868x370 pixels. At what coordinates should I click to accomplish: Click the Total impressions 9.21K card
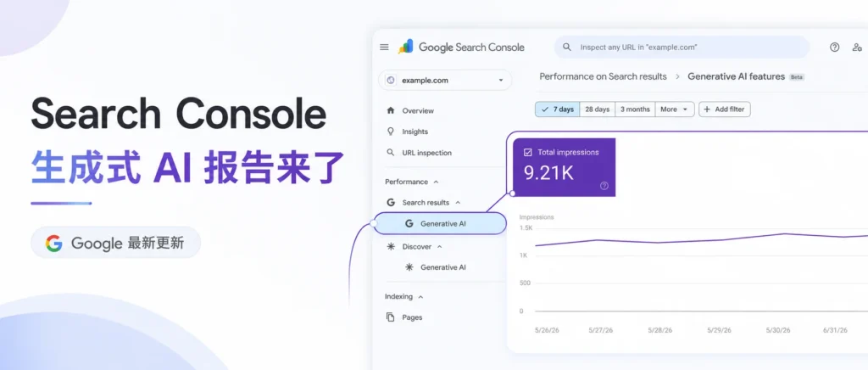[564, 167]
